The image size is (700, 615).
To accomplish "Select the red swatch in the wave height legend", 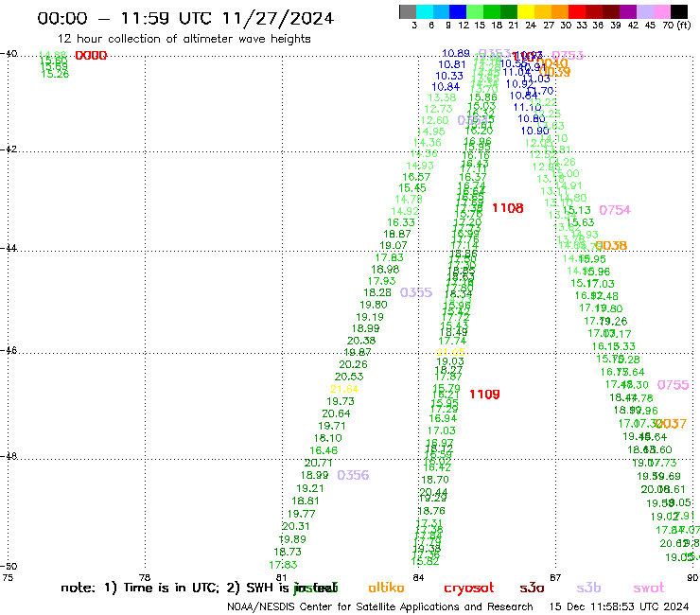I will pyautogui.click(x=577, y=11).
